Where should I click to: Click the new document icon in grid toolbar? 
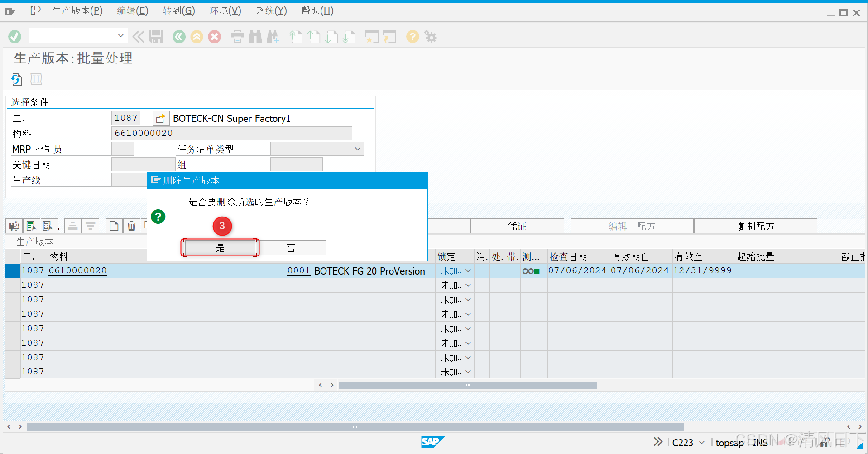pyautogui.click(x=114, y=226)
